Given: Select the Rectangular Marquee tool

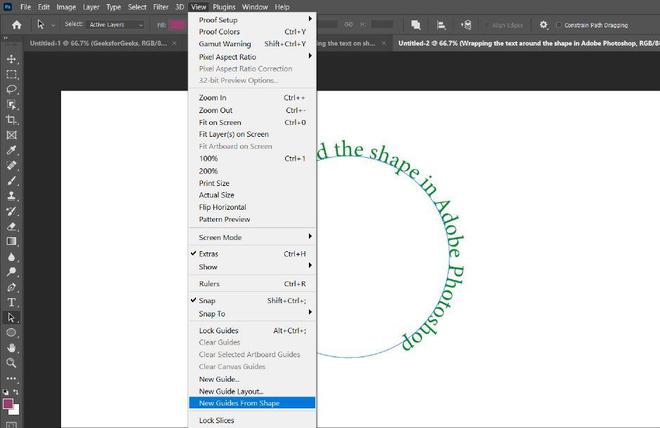Looking at the screenshot, I should coord(11,74).
